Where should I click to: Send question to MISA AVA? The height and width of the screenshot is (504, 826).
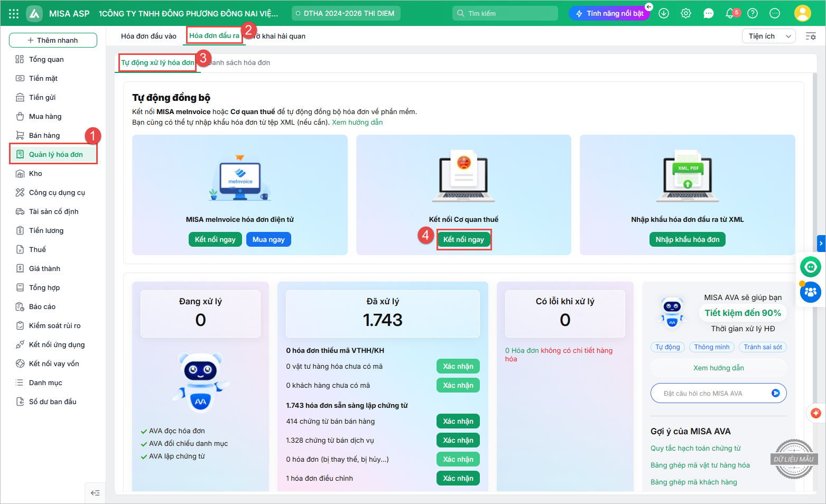point(775,393)
